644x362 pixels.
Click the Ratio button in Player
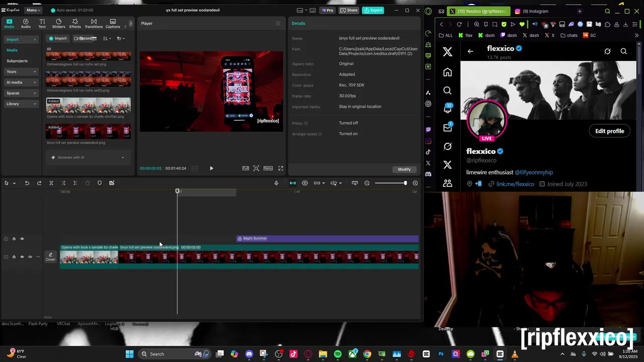[x=268, y=168]
